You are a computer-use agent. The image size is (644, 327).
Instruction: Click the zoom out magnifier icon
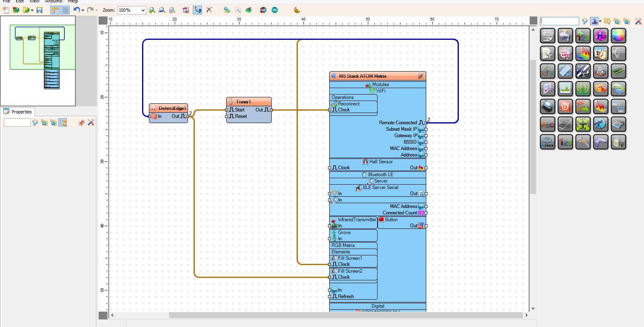coord(162,10)
